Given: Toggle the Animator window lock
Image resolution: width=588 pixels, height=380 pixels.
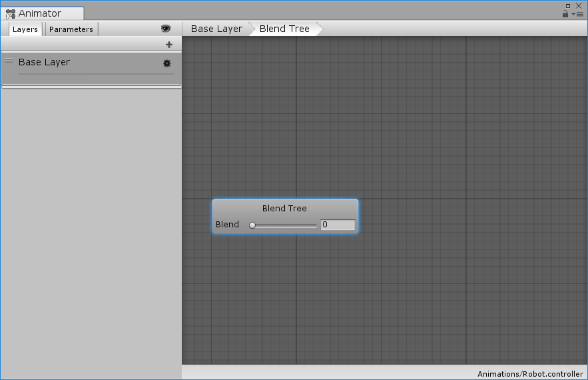Looking at the screenshot, I should [565, 14].
